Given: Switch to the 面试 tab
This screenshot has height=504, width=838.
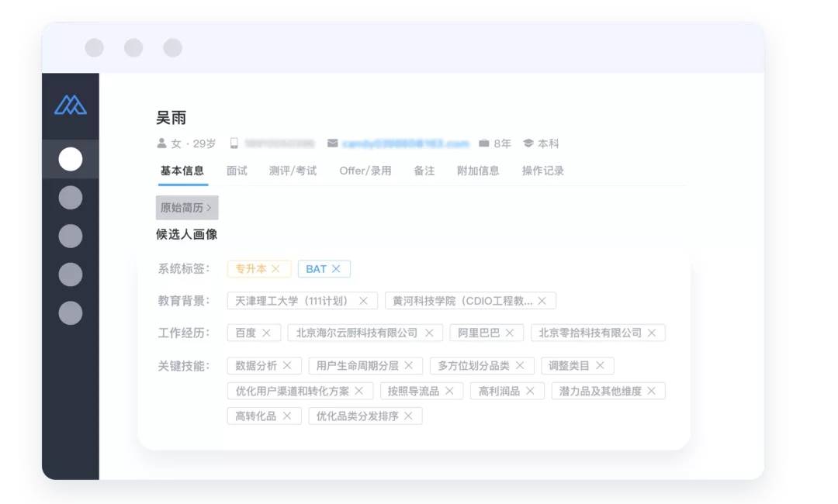Looking at the screenshot, I should tap(237, 171).
